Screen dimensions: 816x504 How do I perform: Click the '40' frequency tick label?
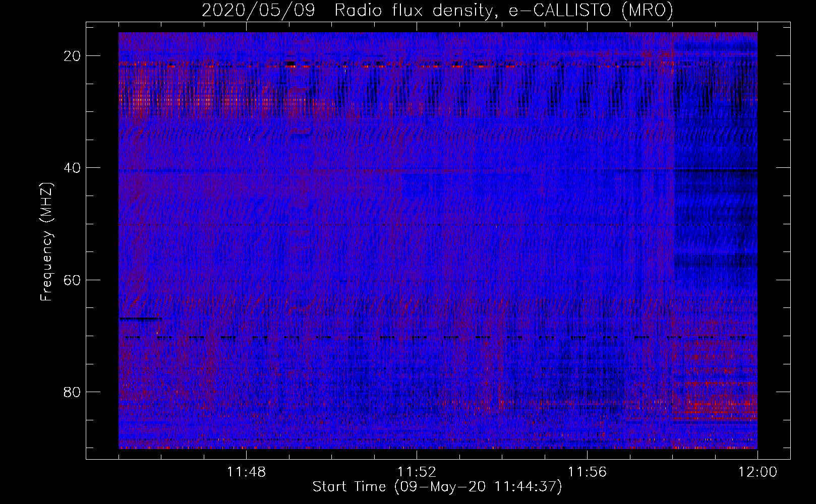72,168
